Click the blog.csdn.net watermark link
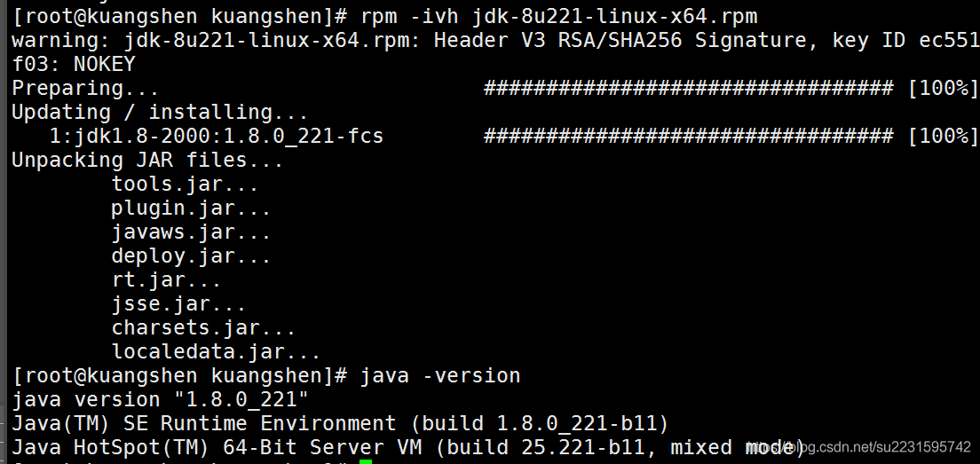Image resolution: width=980 pixels, height=464 pixels. pyautogui.click(x=863, y=447)
